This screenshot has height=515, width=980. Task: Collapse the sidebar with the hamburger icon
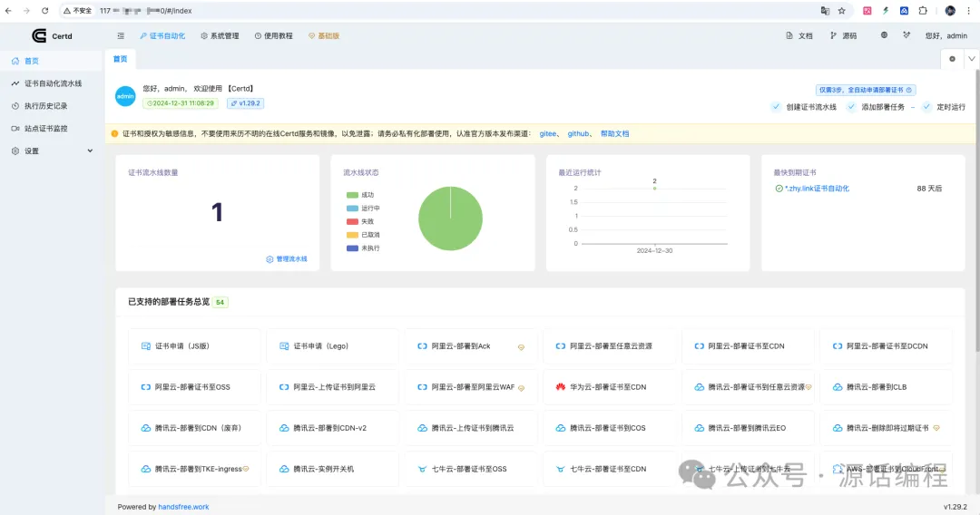click(x=121, y=36)
